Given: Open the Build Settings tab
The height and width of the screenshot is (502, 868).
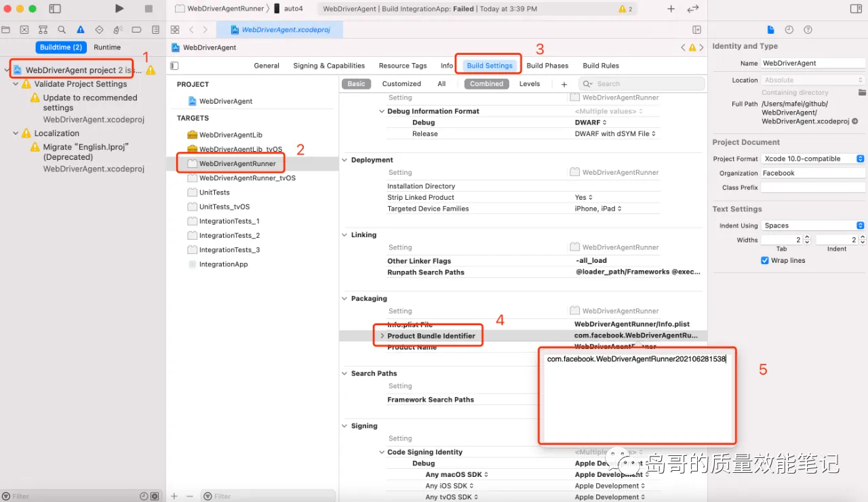Looking at the screenshot, I should [490, 66].
